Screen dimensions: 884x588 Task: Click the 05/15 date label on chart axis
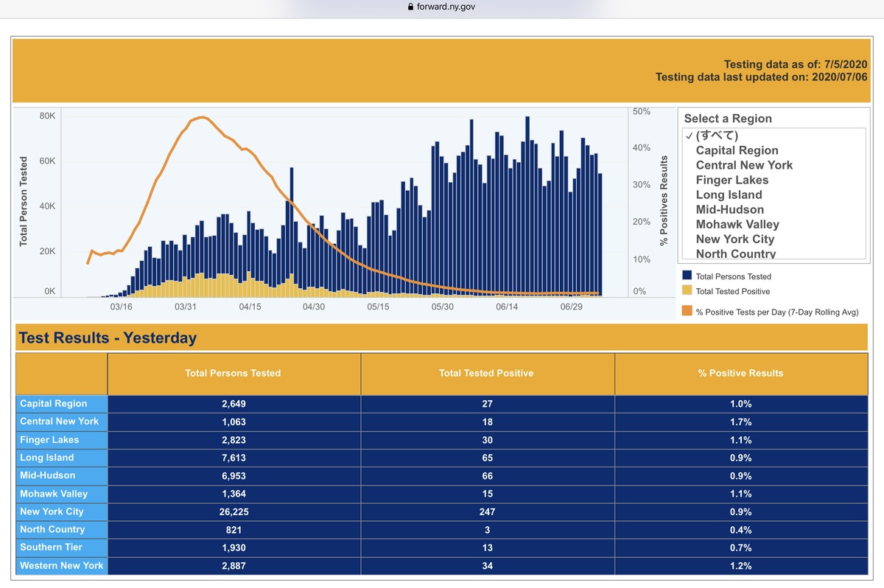(x=378, y=307)
